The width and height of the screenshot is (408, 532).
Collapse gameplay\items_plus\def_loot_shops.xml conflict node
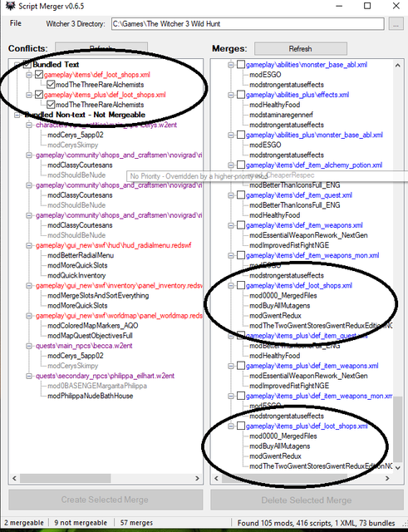[29, 95]
